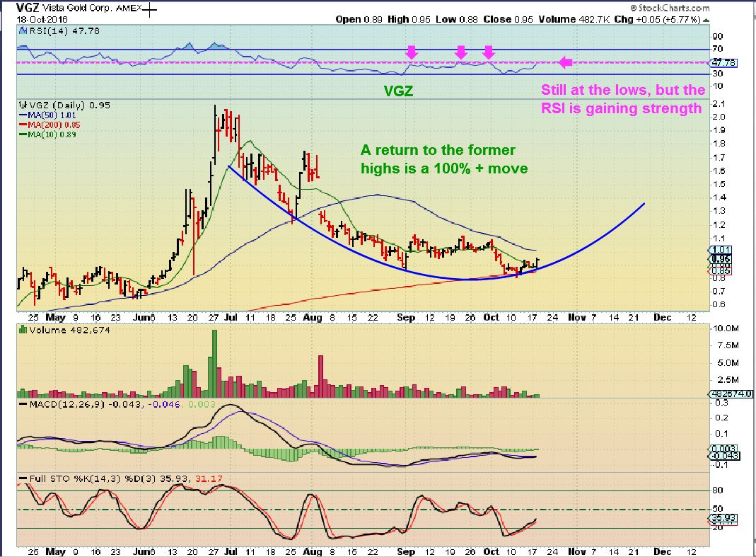
Task: Click the black Full STO legend line marker
Action: point(23,478)
